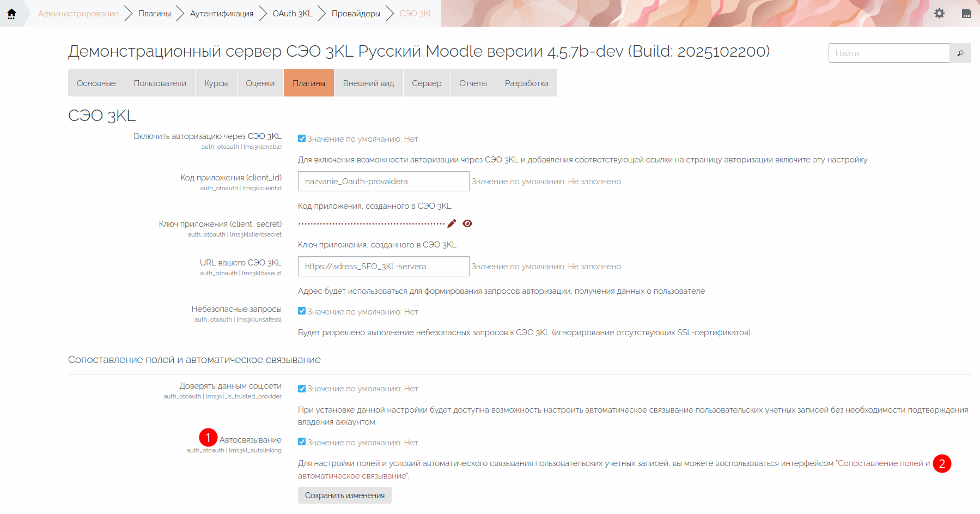
Task: Switch to the Пользователи tab
Action: (x=160, y=83)
